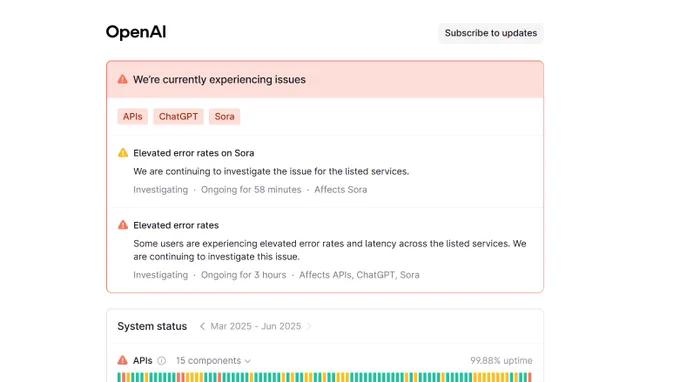Viewport: 680px width, 382px height.
Task: Go to previous period in System status
Action: point(202,326)
